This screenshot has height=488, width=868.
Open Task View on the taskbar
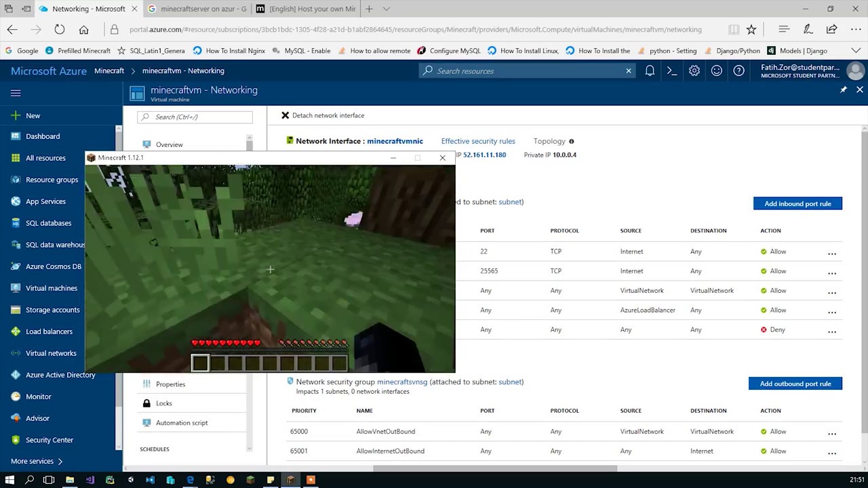(x=49, y=480)
